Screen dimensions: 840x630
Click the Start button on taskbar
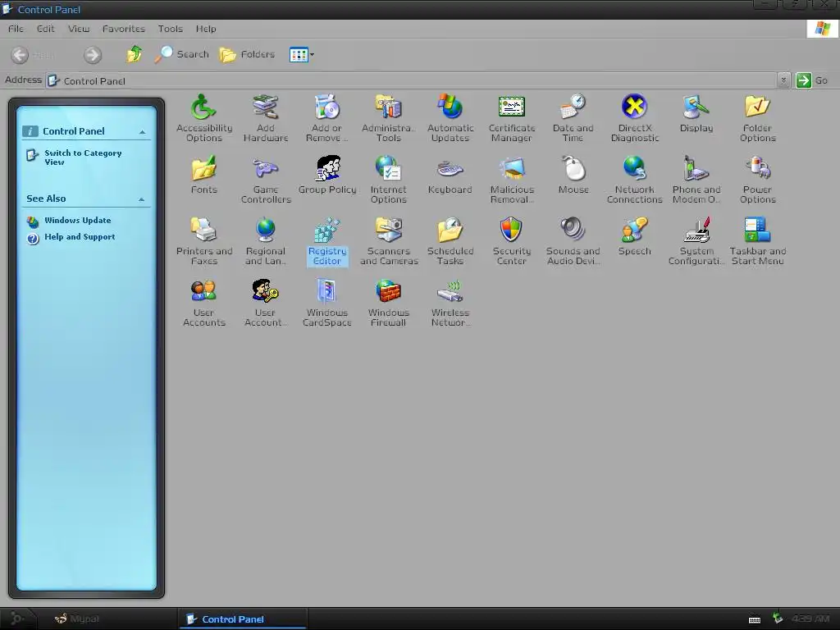17,619
